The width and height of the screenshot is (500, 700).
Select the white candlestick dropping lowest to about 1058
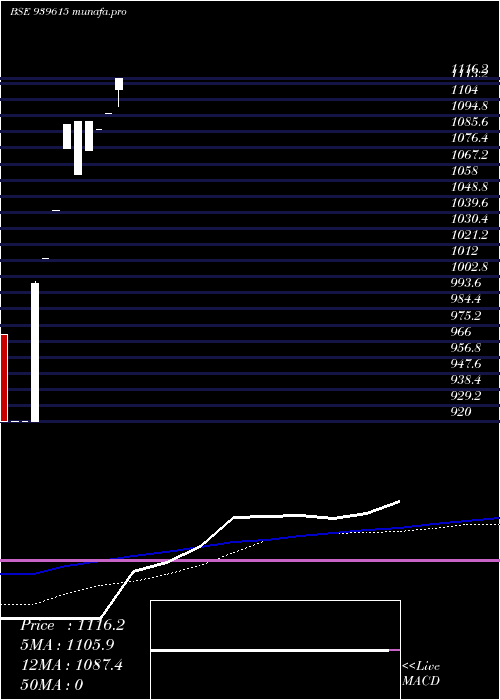click(78, 148)
